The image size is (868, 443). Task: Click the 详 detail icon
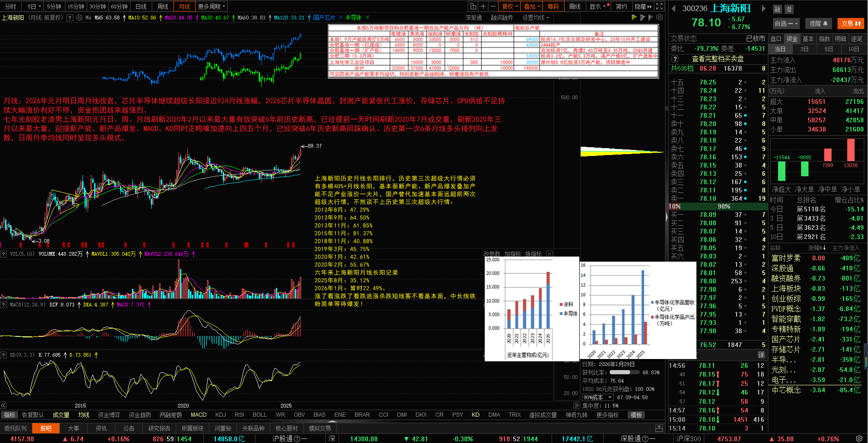[761, 355]
